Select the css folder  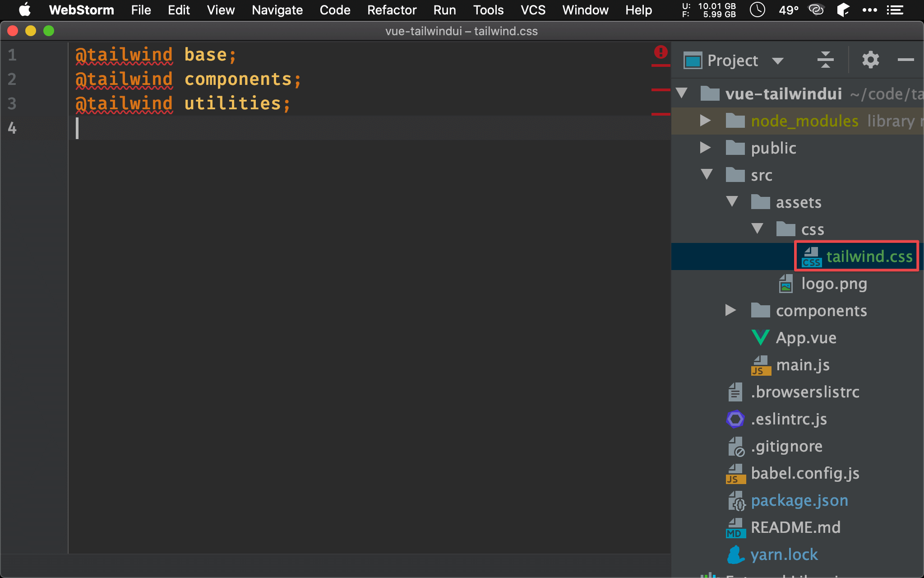tap(813, 229)
